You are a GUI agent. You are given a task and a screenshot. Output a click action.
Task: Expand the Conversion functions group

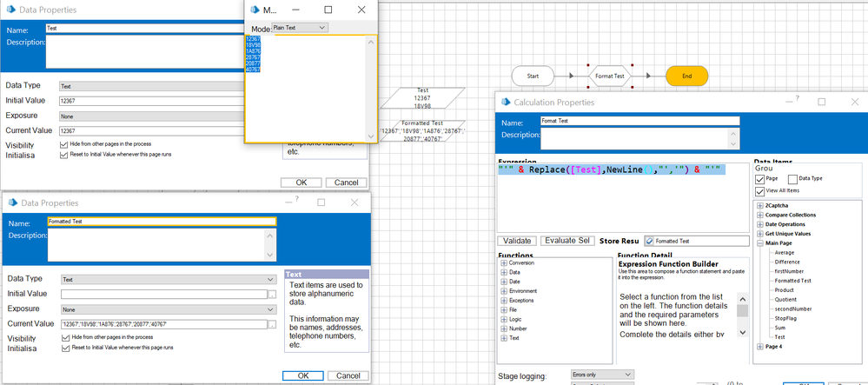click(x=504, y=262)
